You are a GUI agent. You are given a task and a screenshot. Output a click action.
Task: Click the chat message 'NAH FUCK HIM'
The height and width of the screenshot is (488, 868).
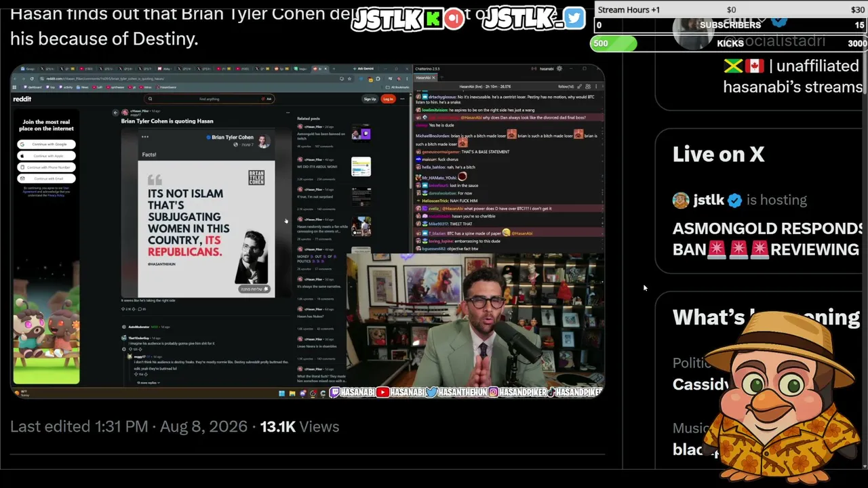pyautogui.click(x=463, y=201)
